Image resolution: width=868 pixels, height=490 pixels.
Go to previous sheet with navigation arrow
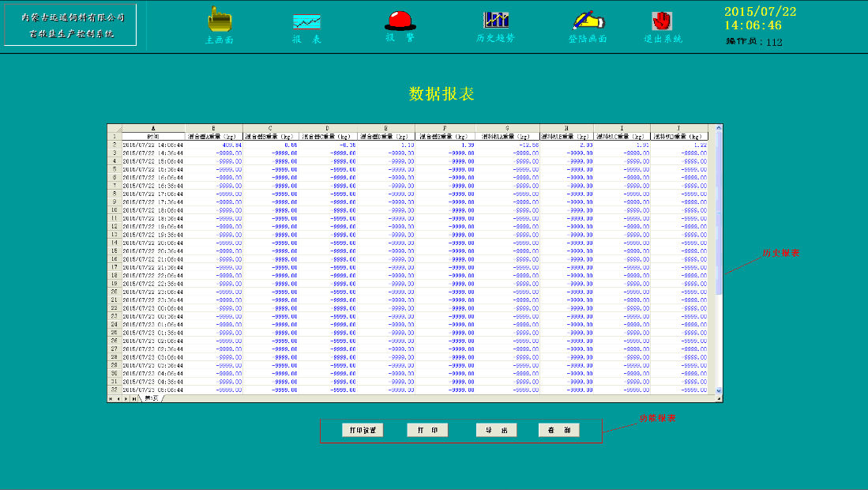(x=118, y=398)
